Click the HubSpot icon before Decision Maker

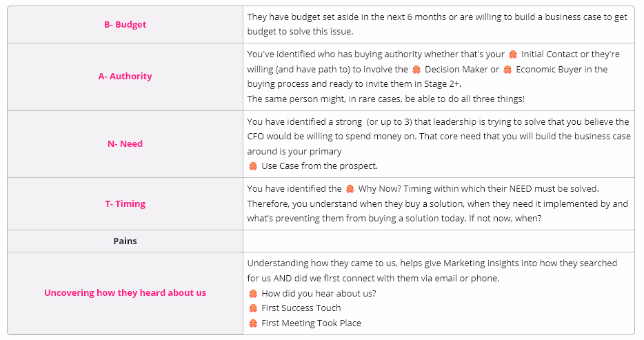[x=416, y=70]
